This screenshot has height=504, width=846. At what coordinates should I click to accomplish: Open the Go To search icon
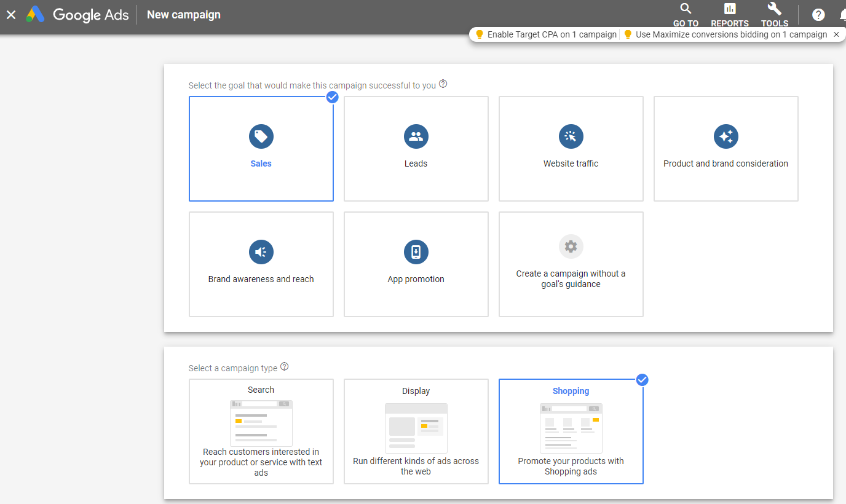(x=686, y=9)
